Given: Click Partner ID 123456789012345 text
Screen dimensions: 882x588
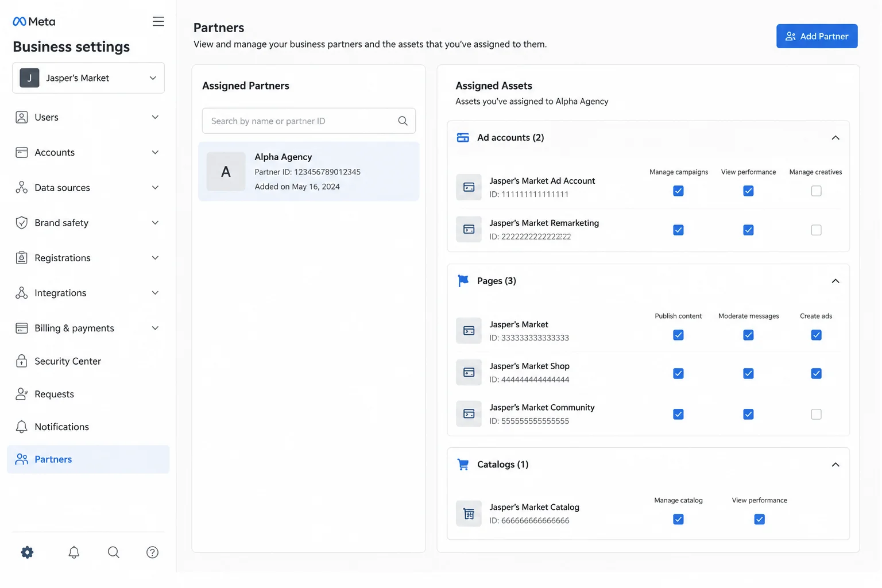Looking at the screenshot, I should (x=307, y=172).
